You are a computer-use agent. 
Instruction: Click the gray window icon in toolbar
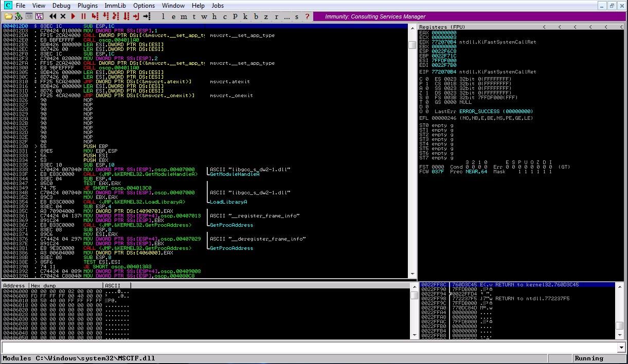click(29, 16)
